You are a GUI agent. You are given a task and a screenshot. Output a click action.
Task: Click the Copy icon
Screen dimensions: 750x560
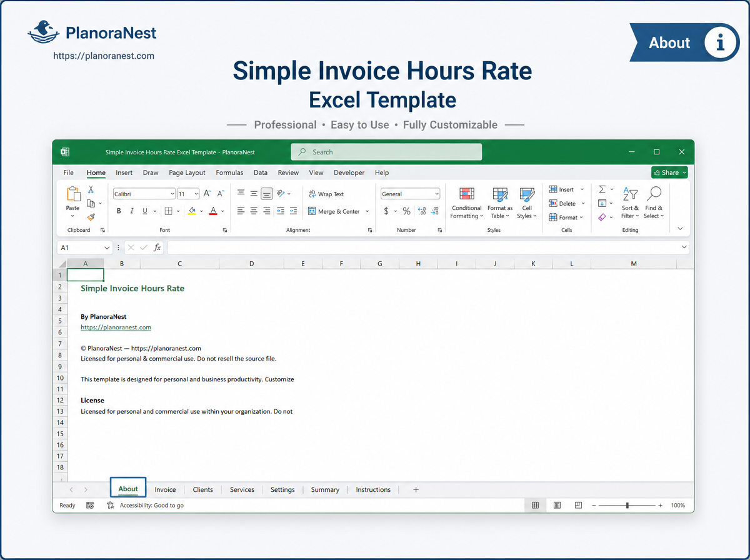coord(91,203)
